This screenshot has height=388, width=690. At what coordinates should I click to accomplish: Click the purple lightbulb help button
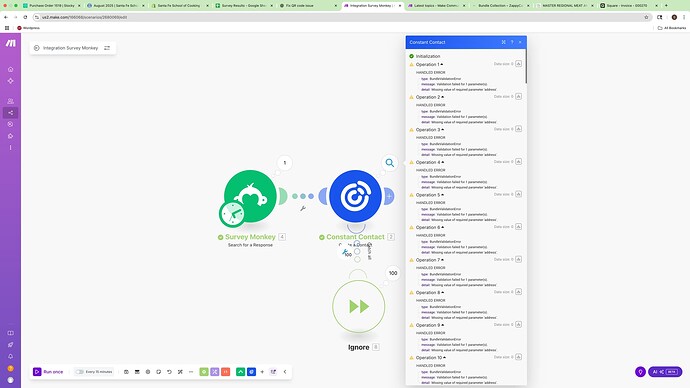tap(640, 372)
